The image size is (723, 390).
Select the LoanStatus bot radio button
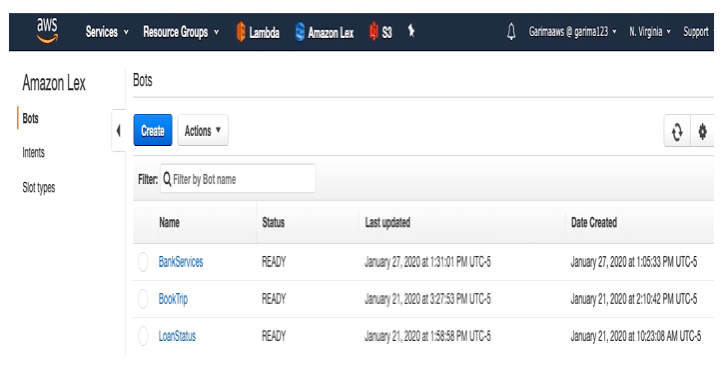coord(143,336)
